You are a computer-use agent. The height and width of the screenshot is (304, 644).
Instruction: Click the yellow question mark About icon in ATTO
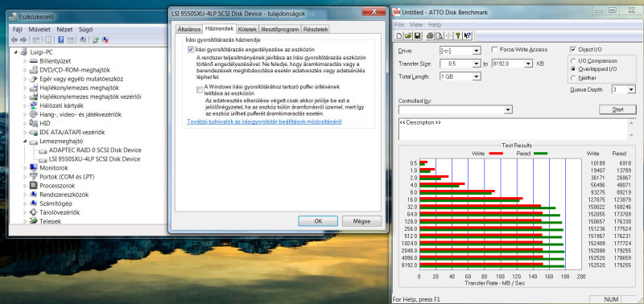[x=457, y=35]
